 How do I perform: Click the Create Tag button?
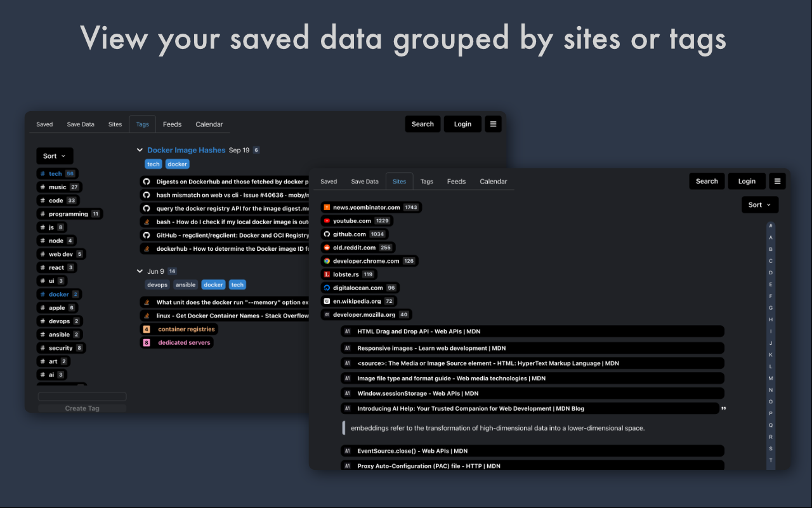[82, 408]
